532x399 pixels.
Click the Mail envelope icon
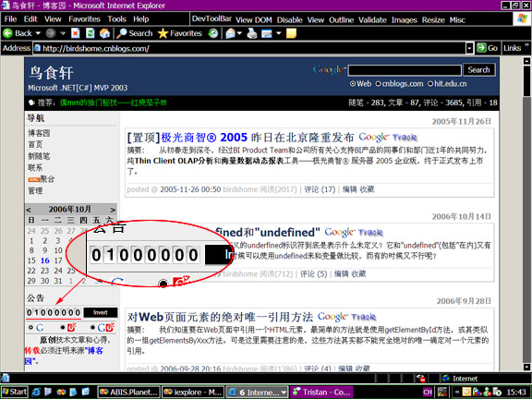231,33
